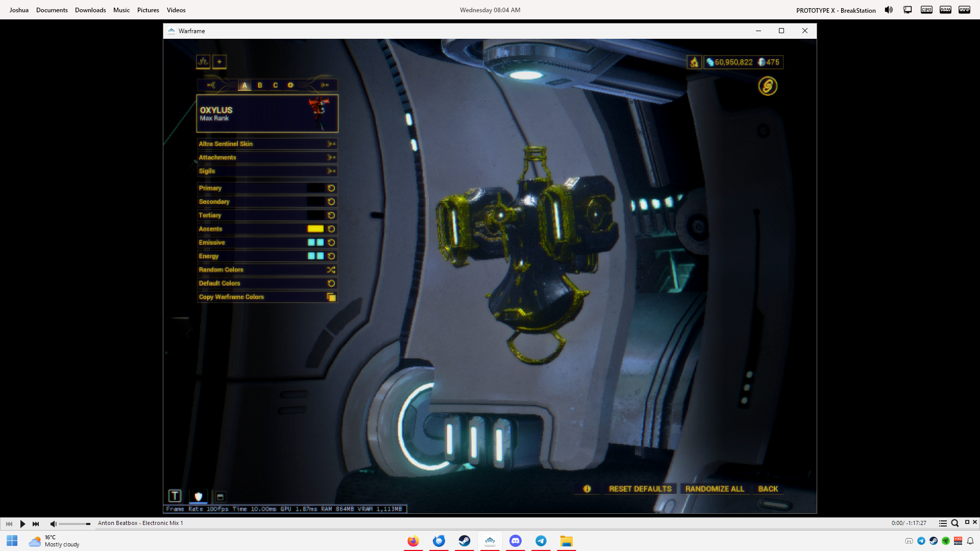The image size is (980, 551).
Task: Open Discord from the taskbar
Action: tap(516, 541)
